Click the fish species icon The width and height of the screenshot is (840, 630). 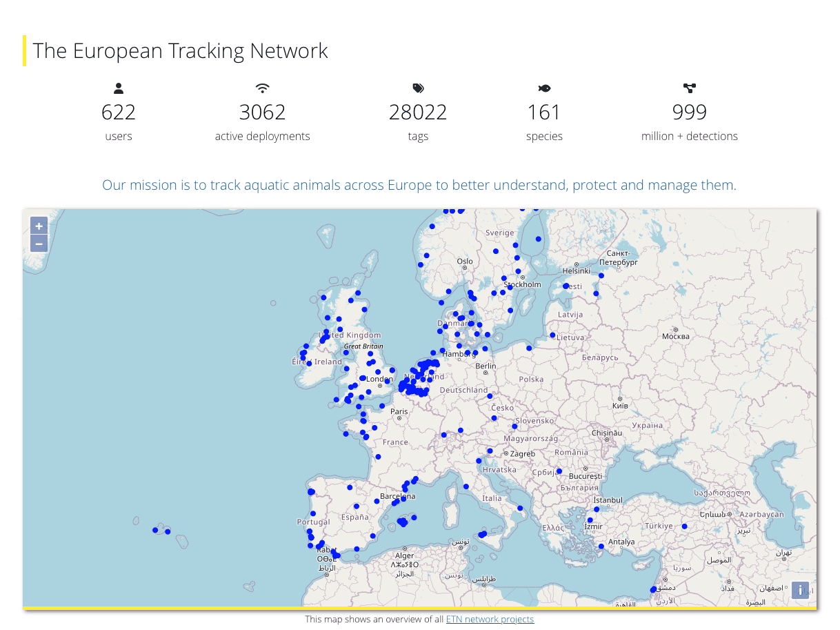544,88
